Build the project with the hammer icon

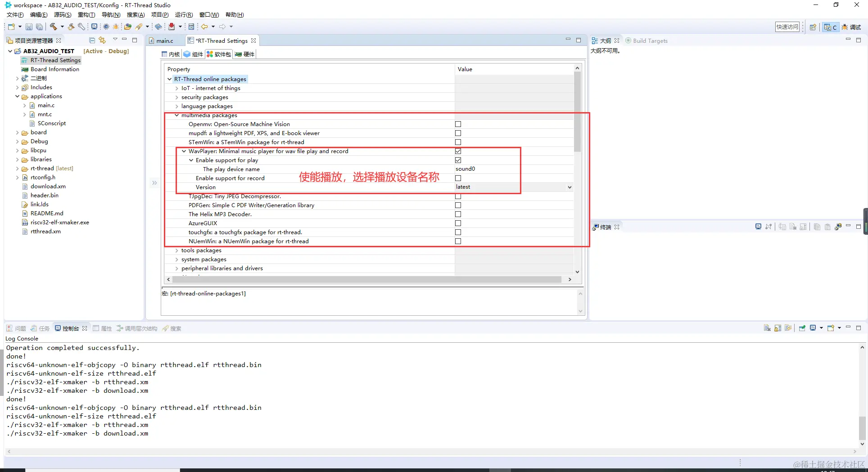(54, 27)
